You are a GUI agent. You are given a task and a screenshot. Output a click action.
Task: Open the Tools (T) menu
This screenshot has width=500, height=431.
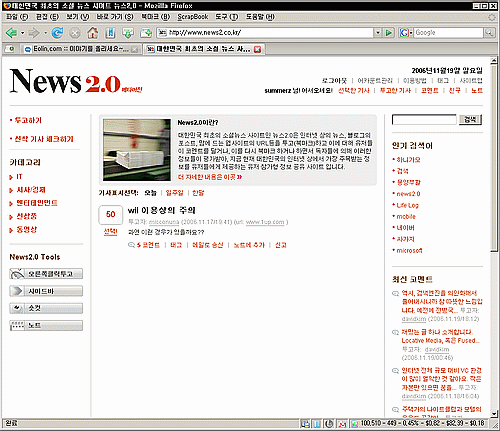(x=227, y=17)
